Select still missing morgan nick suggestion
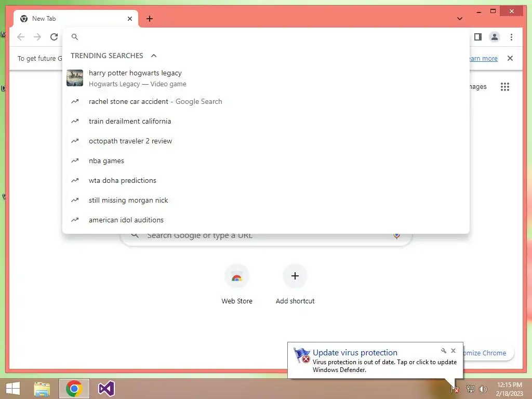Viewport: 532px width, 399px height. (x=266, y=200)
